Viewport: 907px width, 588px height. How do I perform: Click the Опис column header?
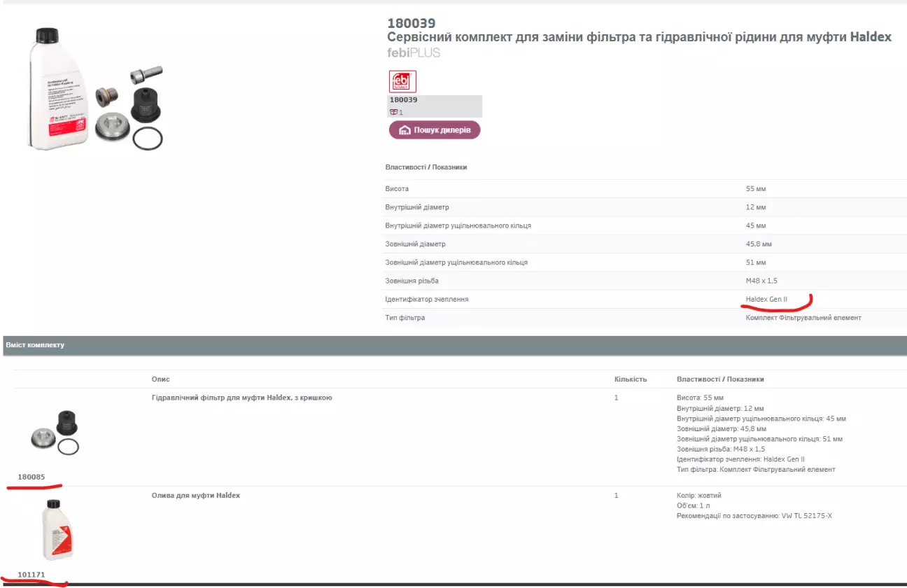coord(160,379)
